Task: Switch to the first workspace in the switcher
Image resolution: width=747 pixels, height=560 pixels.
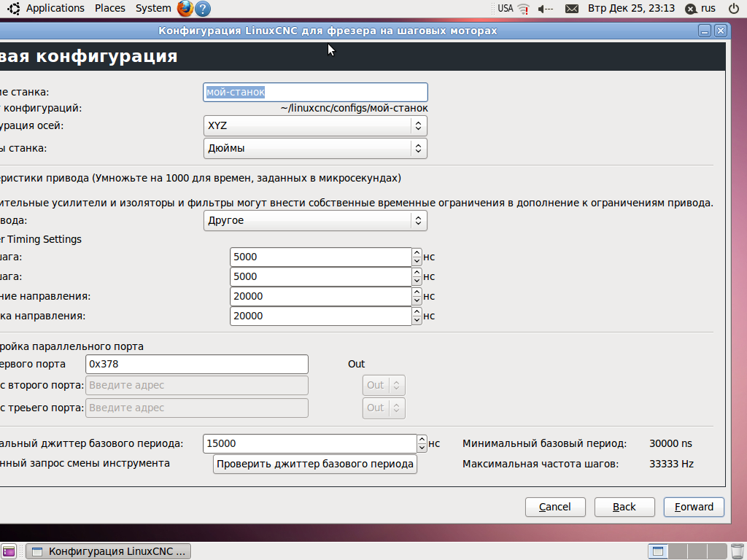Action: click(x=658, y=551)
